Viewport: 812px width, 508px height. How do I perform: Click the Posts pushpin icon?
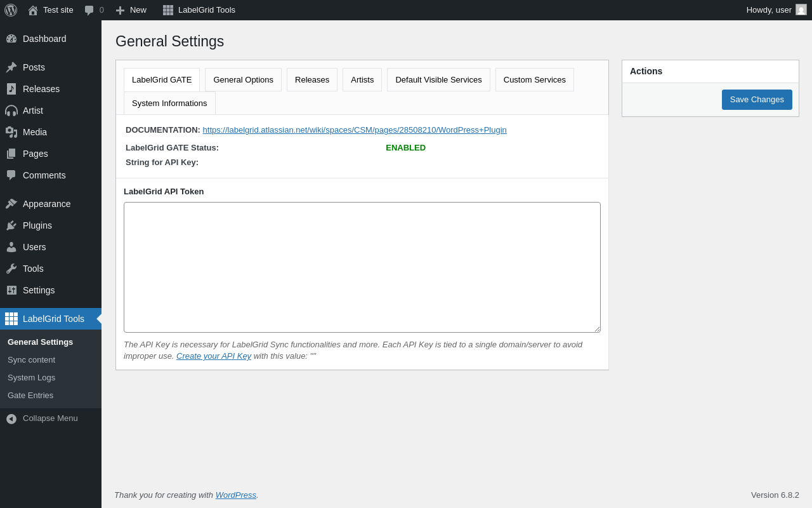click(x=11, y=67)
